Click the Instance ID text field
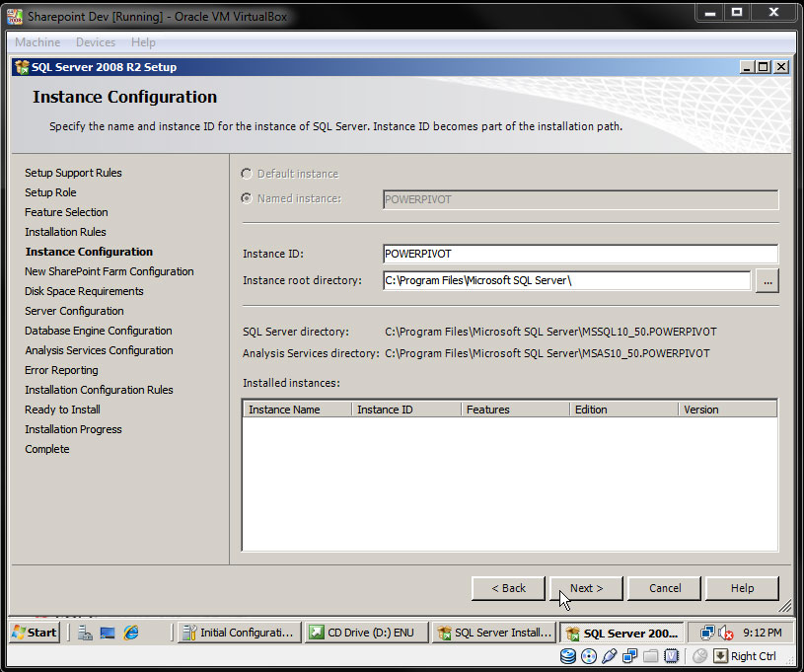The height and width of the screenshot is (672, 804). pyautogui.click(x=580, y=254)
